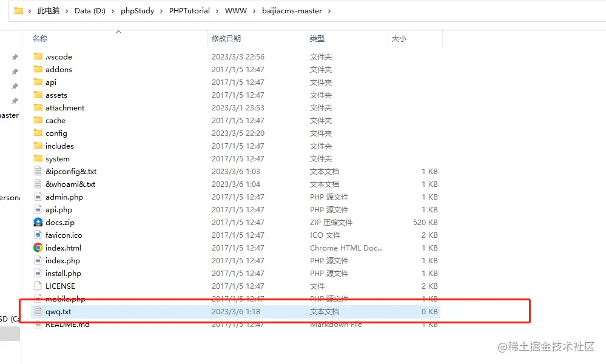Click the addons folder icon

(38, 69)
